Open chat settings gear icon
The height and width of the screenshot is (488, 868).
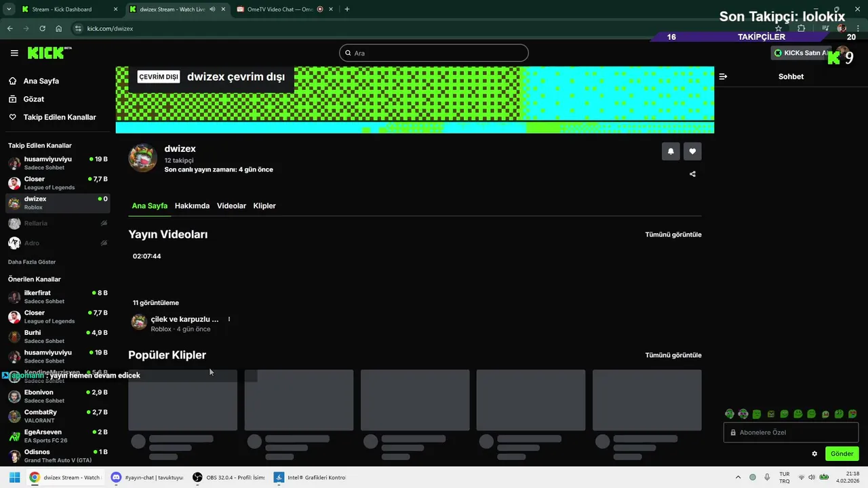pos(814,453)
